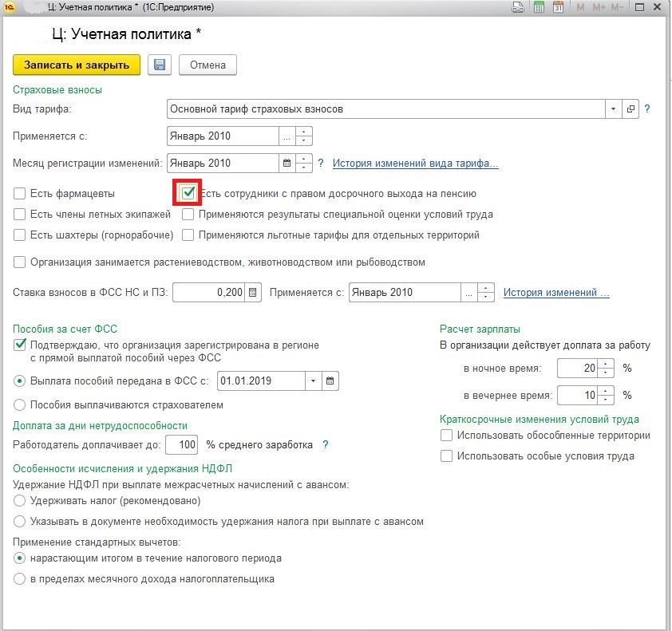This screenshot has width=672, height=631.
Task: Click the в вечернее время percent stepper
Action: coord(606,395)
